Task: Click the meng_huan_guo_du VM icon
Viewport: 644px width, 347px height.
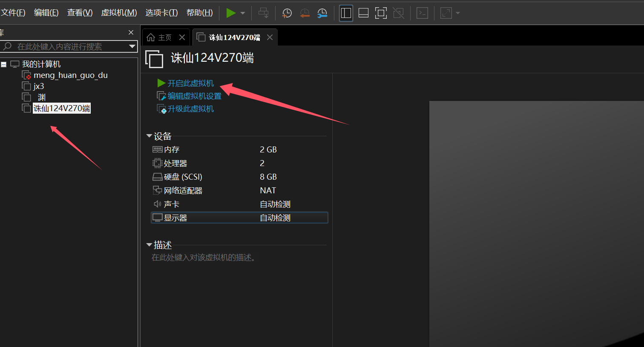Action: tap(26, 75)
